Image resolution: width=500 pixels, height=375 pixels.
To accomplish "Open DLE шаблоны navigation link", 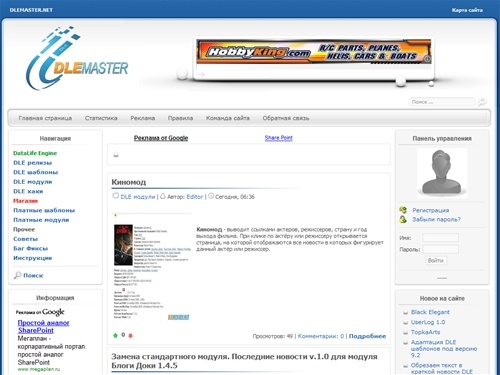I will click(36, 172).
